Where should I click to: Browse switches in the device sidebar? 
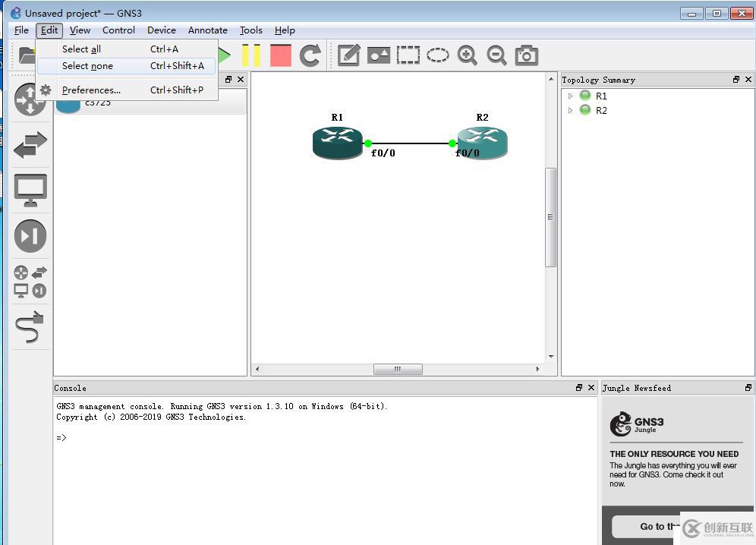(30, 145)
